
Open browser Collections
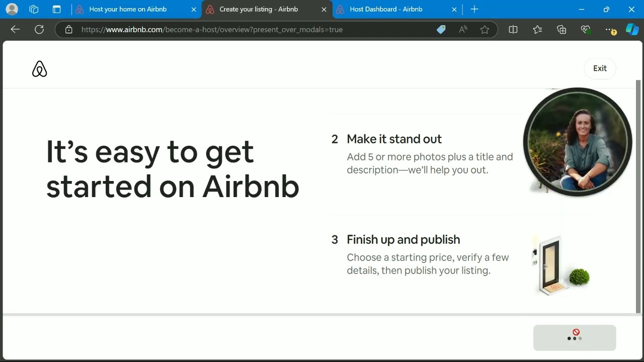[x=561, y=30]
